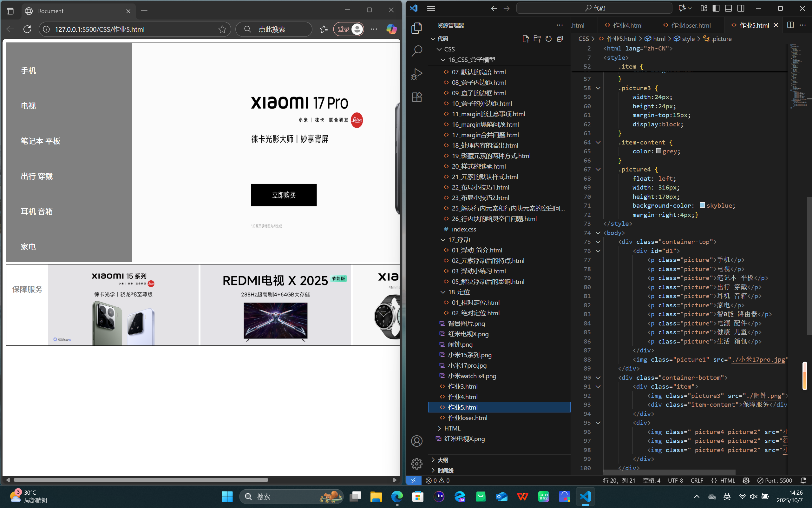Click the skyblue color swatch on line 71
The image size is (812, 508).
[x=702, y=205]
